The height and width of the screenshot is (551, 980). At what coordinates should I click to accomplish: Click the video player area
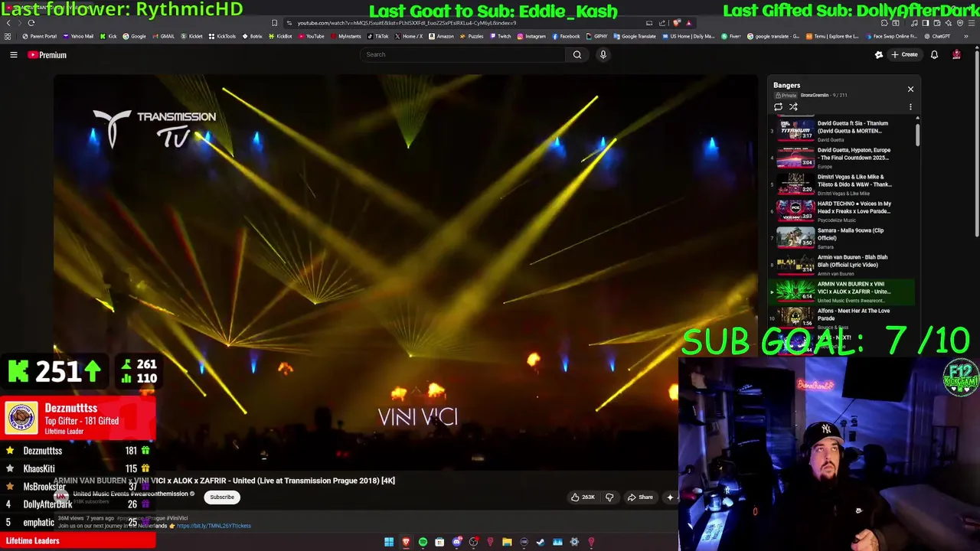tap(406, 272)
